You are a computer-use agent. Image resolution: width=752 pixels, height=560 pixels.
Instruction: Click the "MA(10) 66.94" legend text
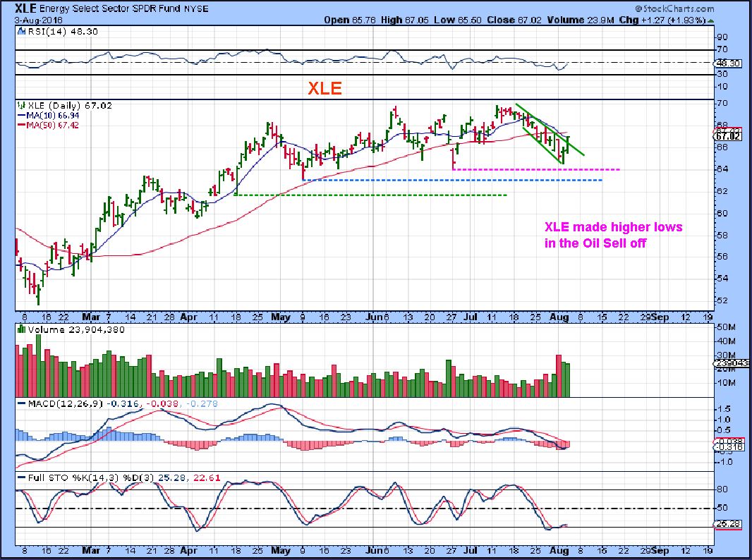53,116
